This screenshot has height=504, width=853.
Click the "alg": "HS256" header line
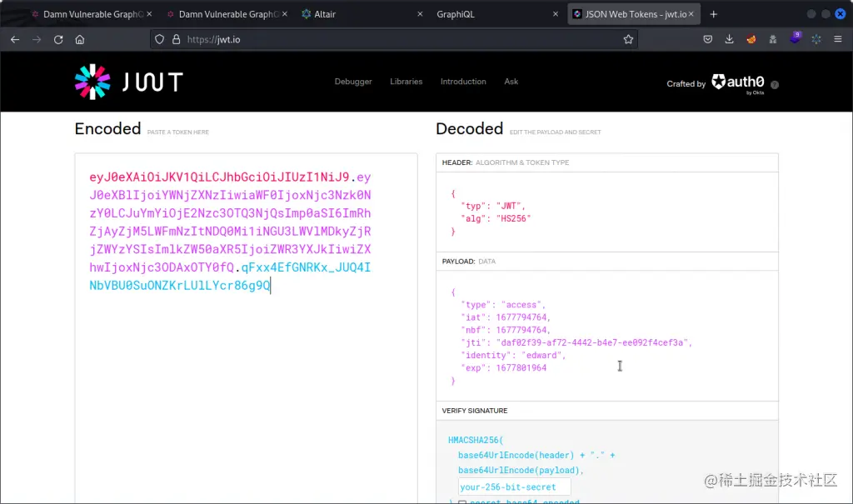tap(496, 219)
